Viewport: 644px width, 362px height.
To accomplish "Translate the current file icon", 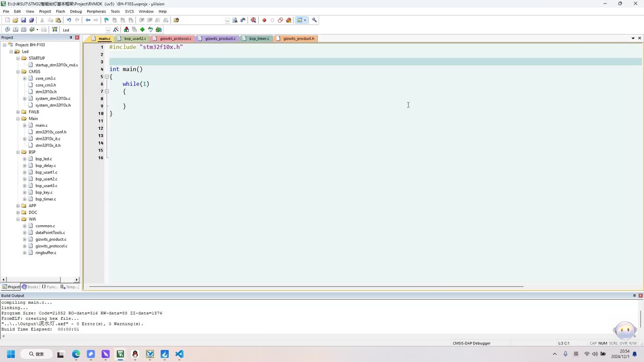I will (x=7, y=30).
